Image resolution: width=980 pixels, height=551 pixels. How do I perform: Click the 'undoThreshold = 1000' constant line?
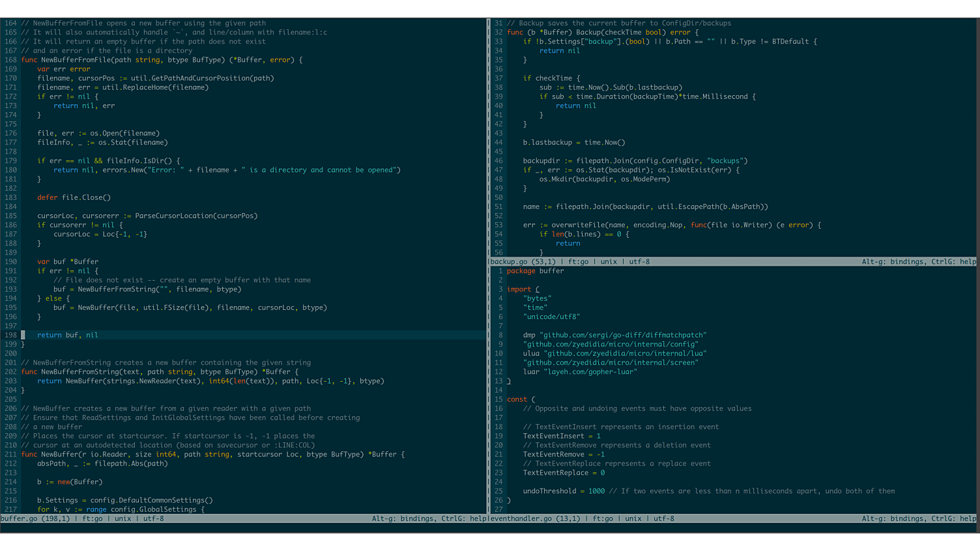click(564, 491)
